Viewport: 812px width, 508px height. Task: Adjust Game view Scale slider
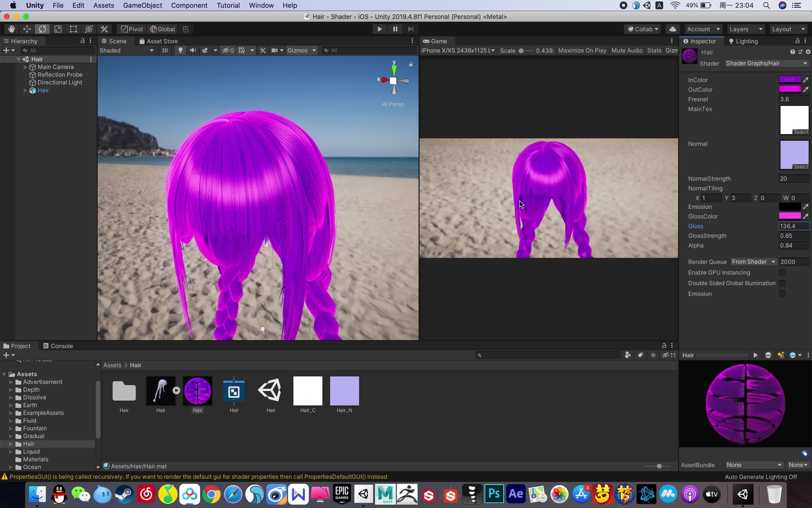tap(526, 51)
